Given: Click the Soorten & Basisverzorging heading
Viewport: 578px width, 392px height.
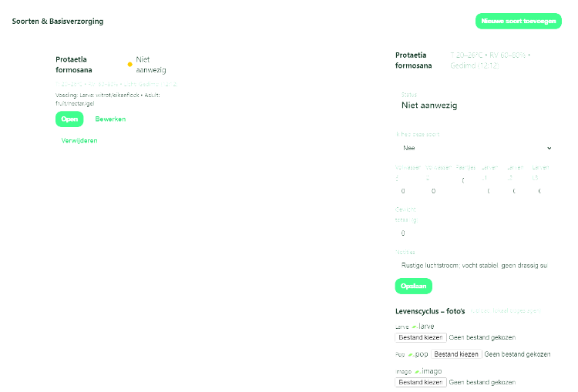Looking at the screenshot, I should pos(58,22).
